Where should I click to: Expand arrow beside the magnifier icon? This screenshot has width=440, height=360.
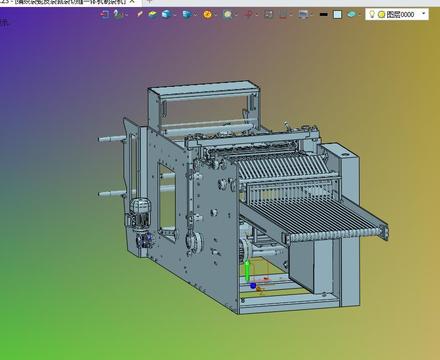coord(236,15)
